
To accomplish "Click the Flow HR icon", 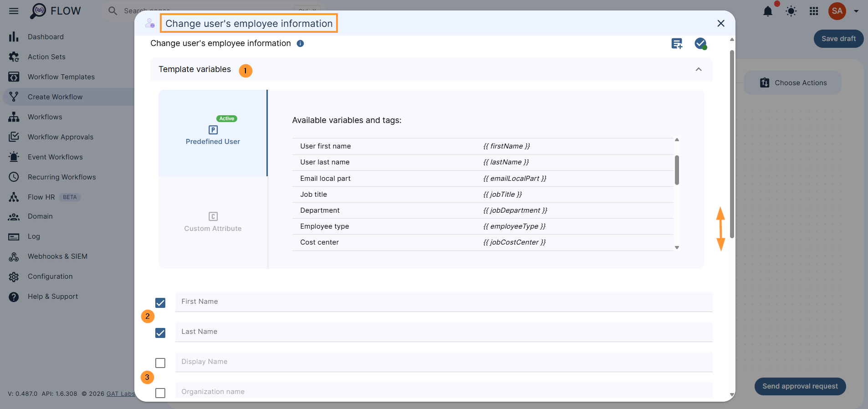I will [x=14, y=197].
